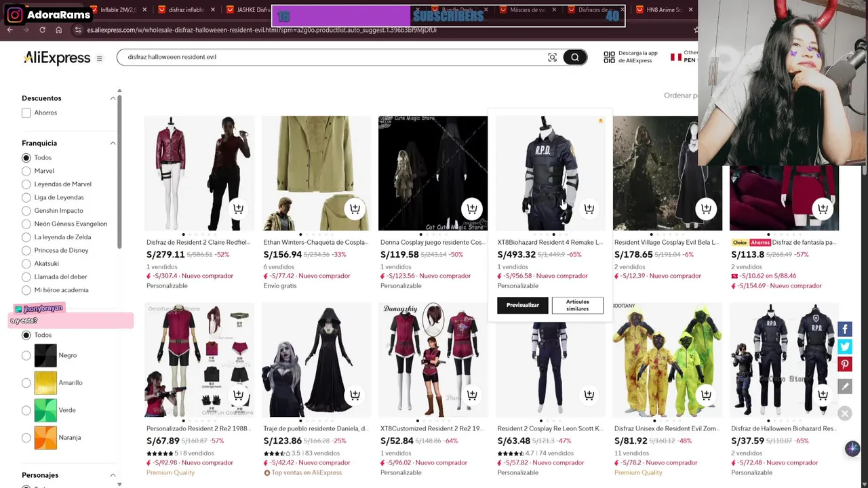Check the Ahorros checkbox
The image size is (868, 488).
coord(26,113)
